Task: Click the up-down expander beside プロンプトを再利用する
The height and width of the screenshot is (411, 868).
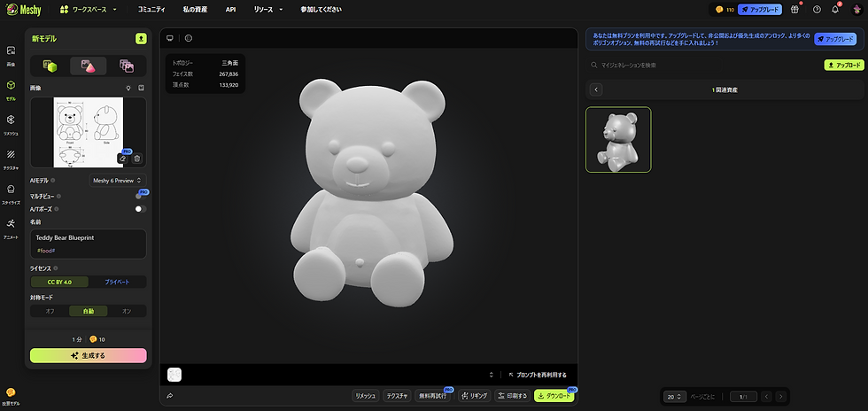Action: click(491, 375)
